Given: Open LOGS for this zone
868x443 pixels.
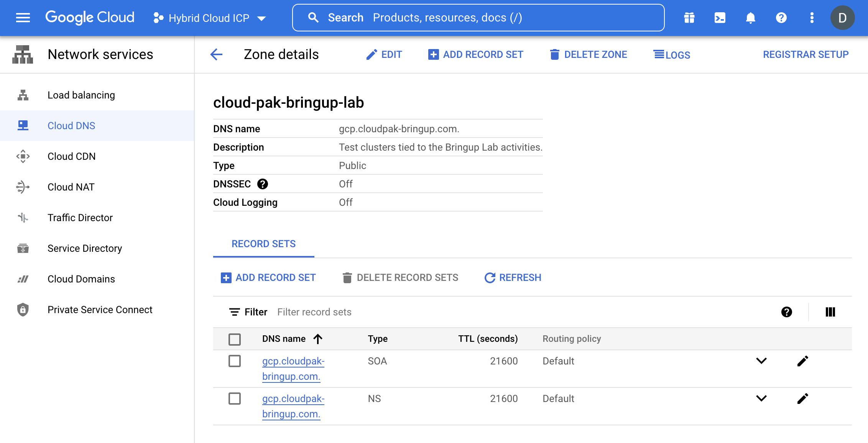Looking at the screenshot, I should tap(672, 55).
